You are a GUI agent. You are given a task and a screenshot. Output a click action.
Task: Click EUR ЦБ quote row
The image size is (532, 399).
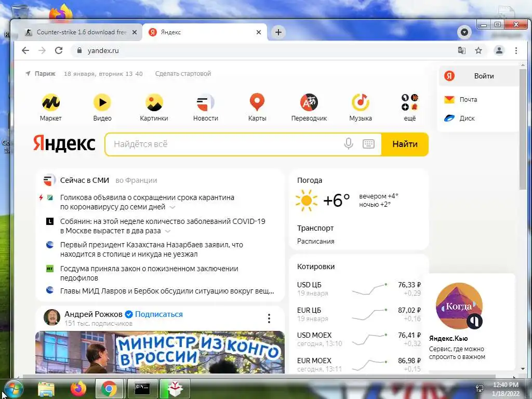[x=358, y=314]
